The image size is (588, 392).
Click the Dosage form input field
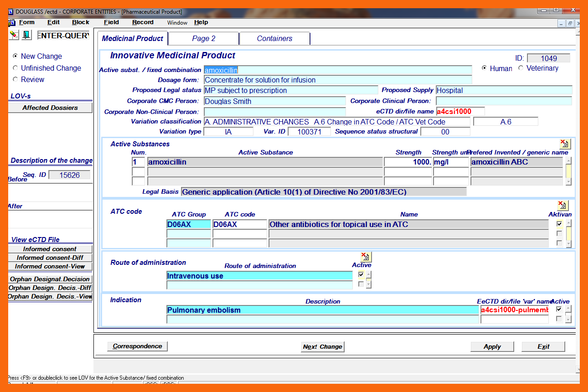[337, 80]
